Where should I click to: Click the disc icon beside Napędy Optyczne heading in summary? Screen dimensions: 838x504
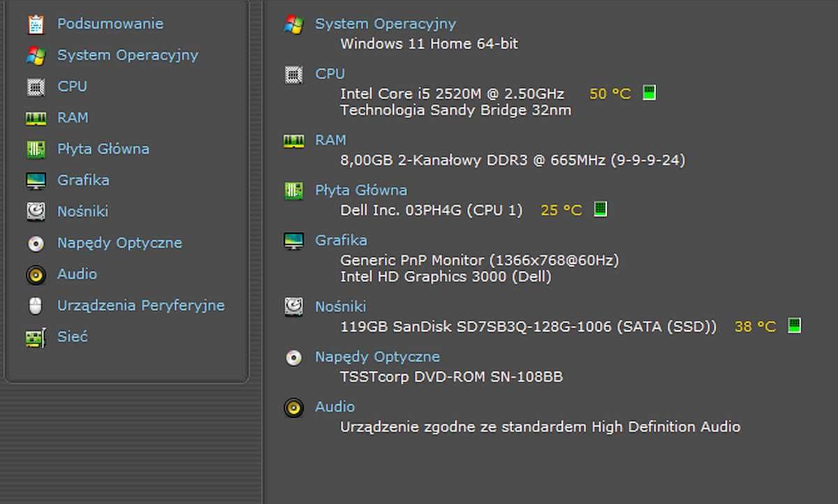point(294,357)
